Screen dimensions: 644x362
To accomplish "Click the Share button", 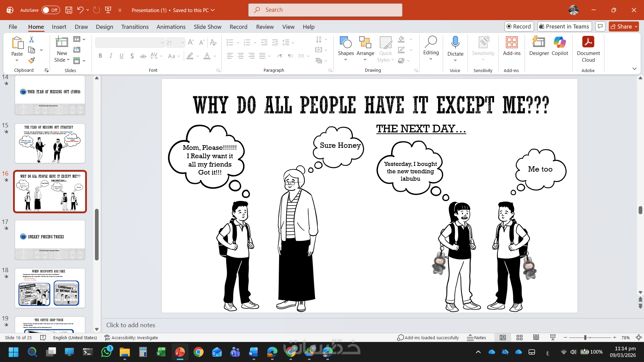I will pyautogui.click(x=621, y=26).
